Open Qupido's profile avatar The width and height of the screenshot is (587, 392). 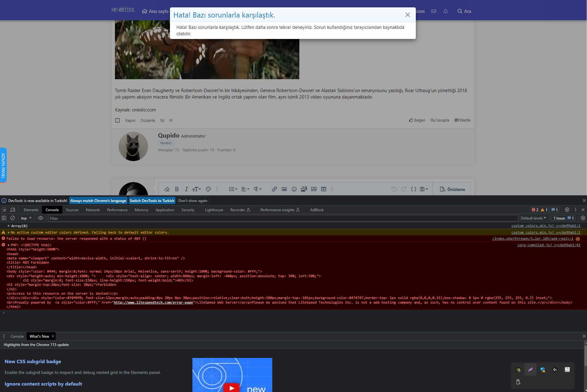133,146
